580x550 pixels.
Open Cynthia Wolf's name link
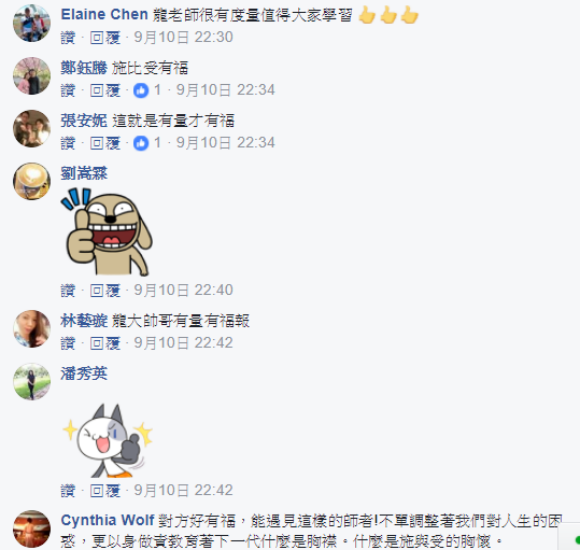click(x=107, y=520)
